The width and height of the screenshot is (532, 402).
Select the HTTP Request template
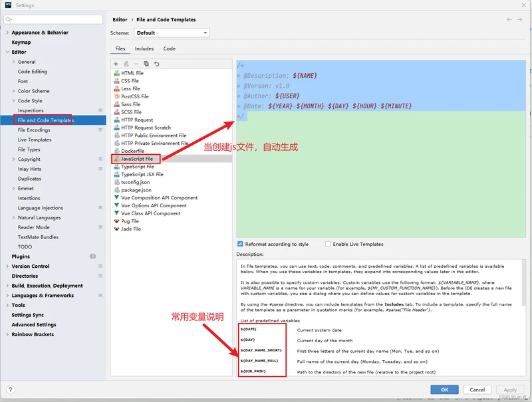(137, 120)
